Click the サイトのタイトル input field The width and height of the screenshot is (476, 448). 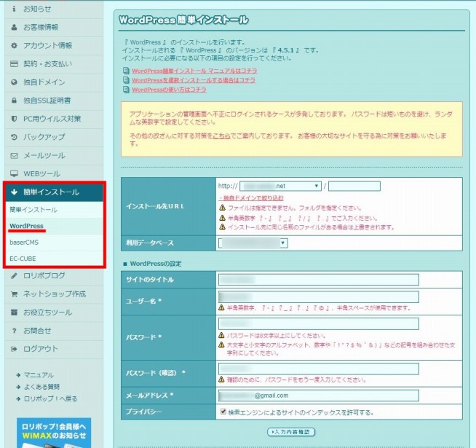[x=318, y=280]
